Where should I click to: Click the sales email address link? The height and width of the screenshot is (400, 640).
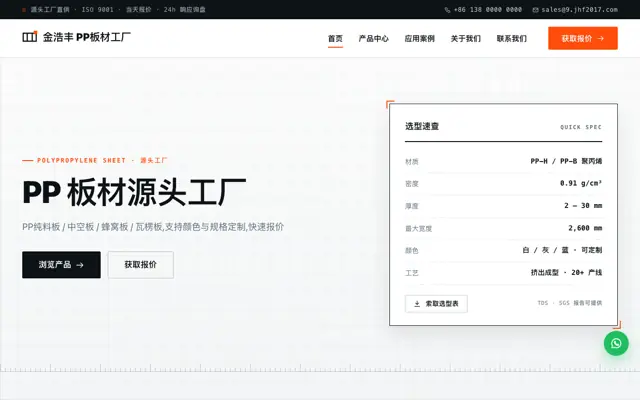tap(580, 10)
